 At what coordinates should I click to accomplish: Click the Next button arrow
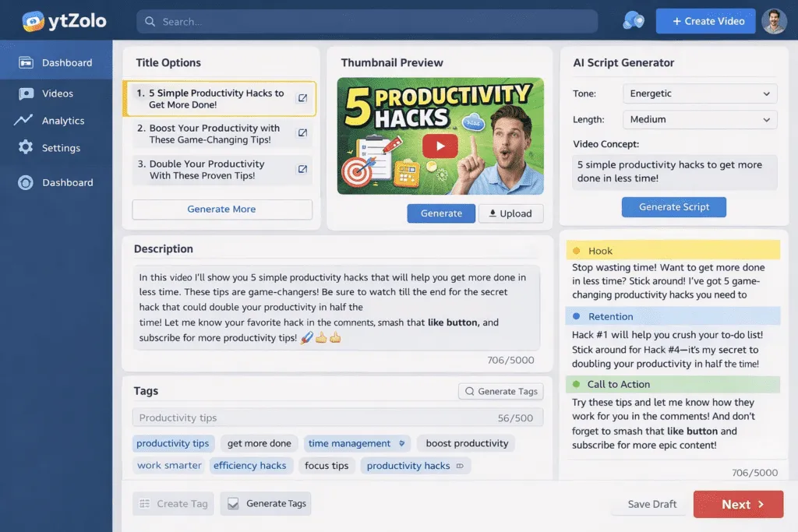(761, 504)
